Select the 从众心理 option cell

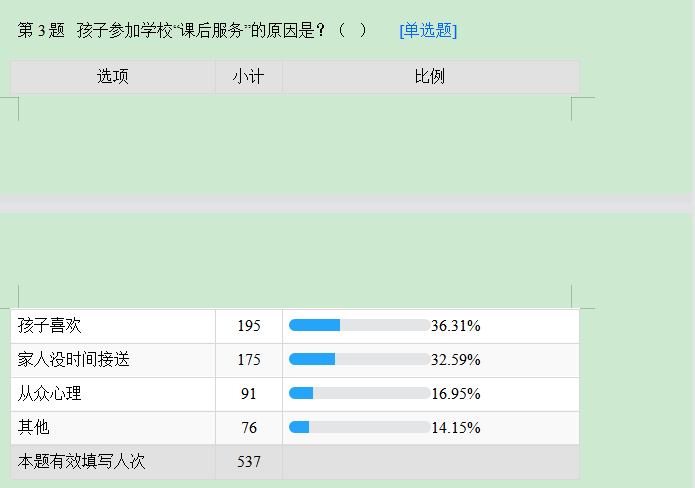(113, 394)
